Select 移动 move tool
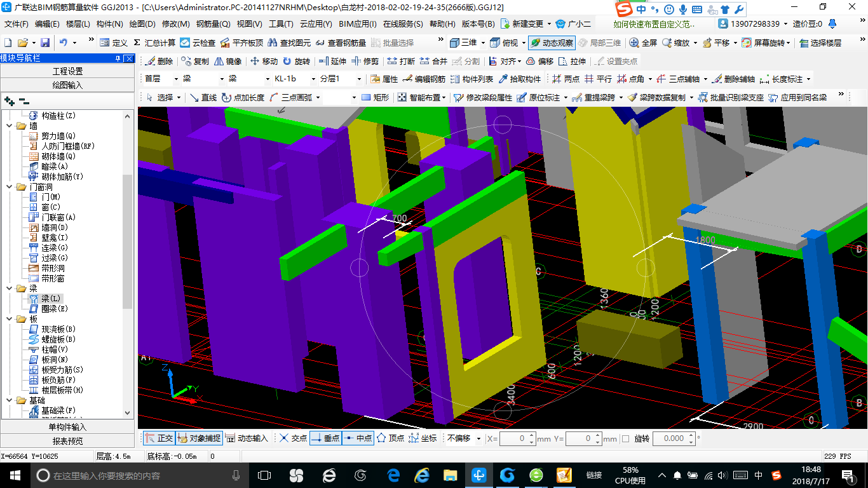Viewport: 868px width, 488px height. 264,61
